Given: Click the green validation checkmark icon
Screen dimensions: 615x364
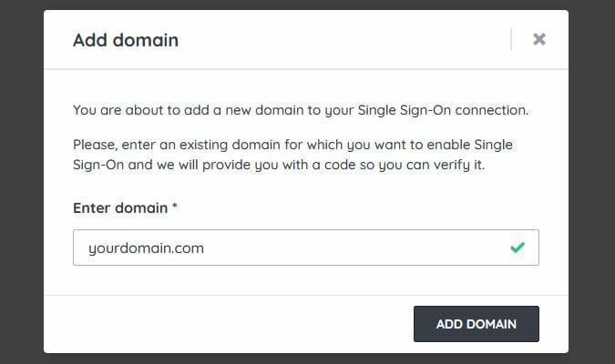Looking at the screenshot, I should 518,247.
